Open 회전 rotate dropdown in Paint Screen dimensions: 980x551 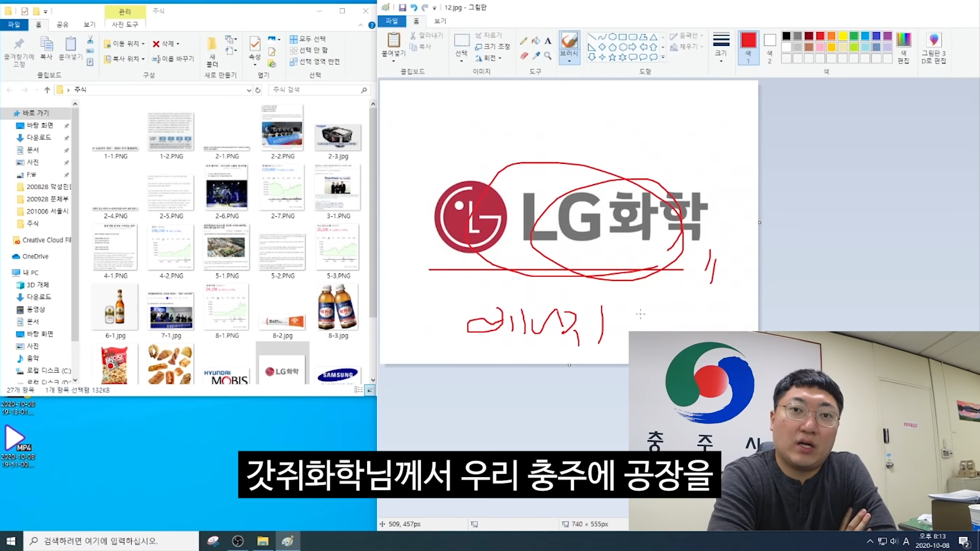488,58
